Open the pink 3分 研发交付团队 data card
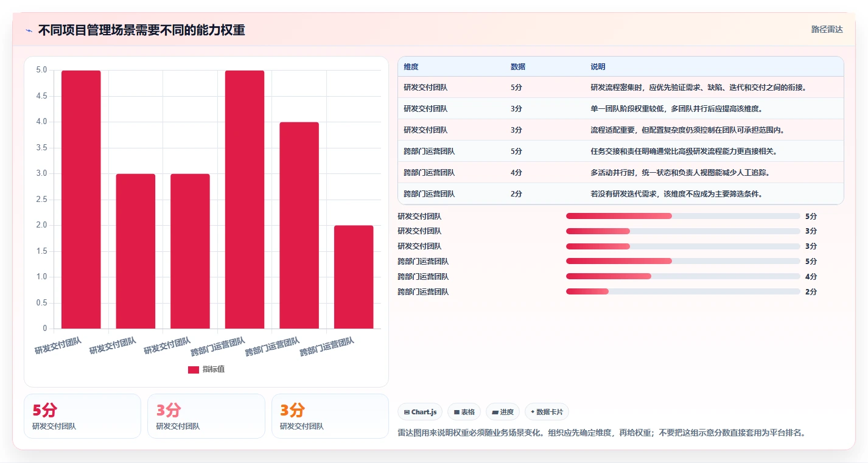Image resolution: width=868 pixels, height=463 pixels. coord(206,416)
